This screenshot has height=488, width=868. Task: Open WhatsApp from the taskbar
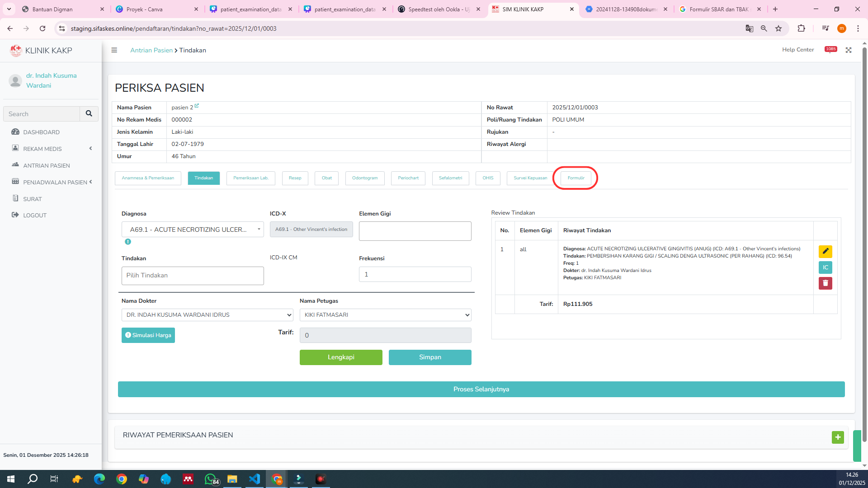(210, 479)
